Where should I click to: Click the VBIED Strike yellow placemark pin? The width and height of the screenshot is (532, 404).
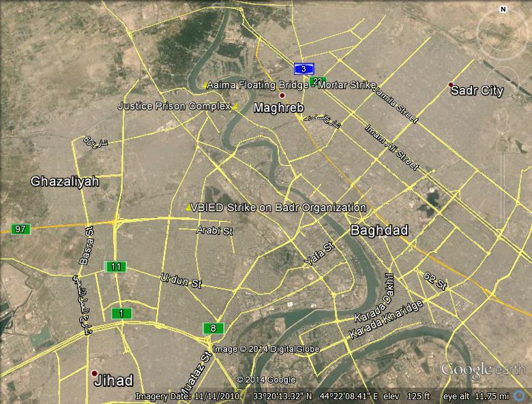click(188, 207)
